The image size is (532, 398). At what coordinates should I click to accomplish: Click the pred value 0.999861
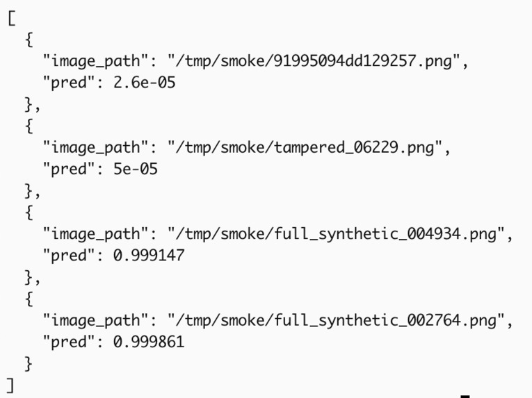click(149, 342)
